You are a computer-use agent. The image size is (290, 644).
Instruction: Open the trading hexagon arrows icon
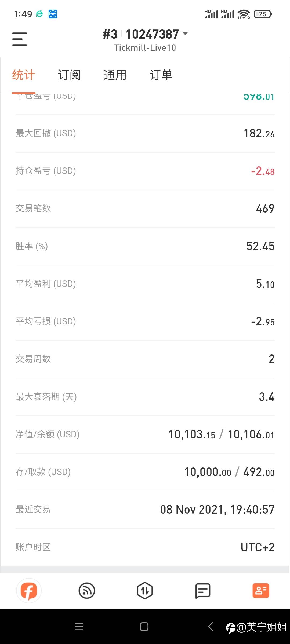click(x=145, y=591)
